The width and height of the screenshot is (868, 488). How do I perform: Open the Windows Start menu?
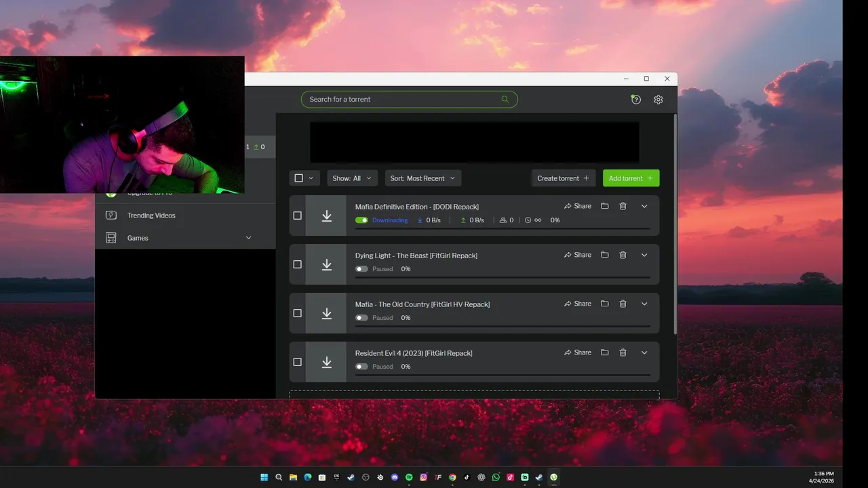pyautogui.click(x=264, y=477)
